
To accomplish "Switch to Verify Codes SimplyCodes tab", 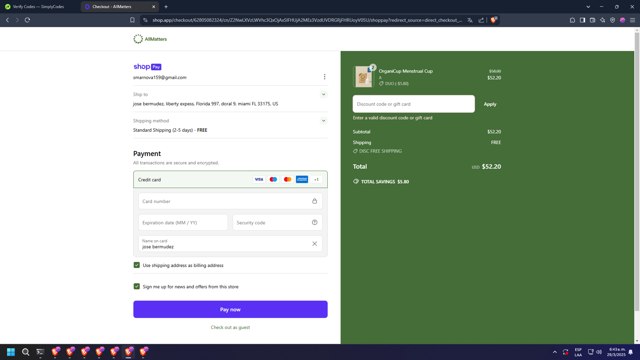I will (39, 7).
